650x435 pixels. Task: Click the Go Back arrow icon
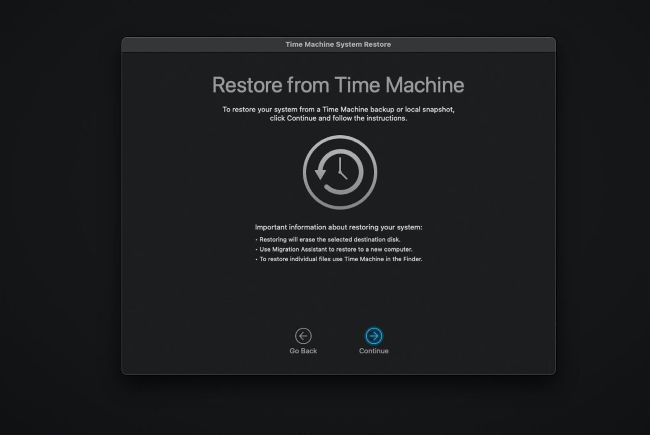[x=303, y=336]
